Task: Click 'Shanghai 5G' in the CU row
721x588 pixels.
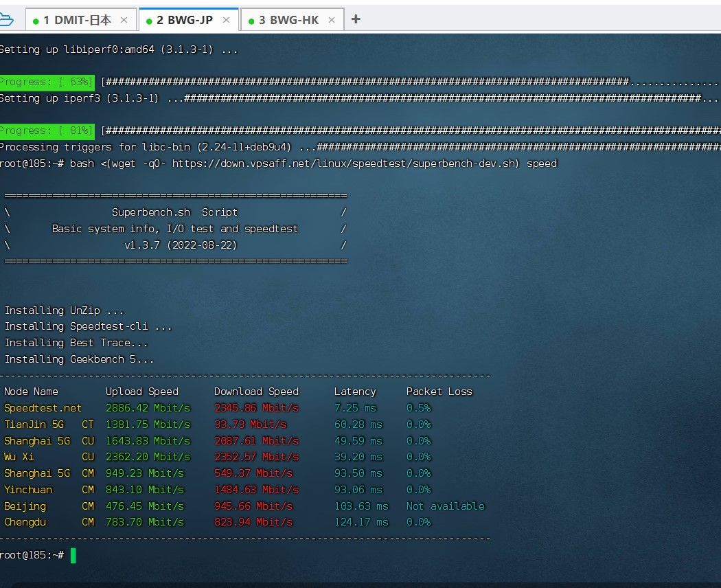Action: click(x=37, y=441)
